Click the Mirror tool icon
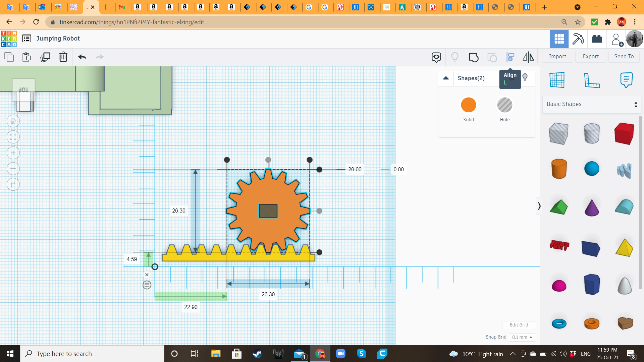 click(x=528, y=57)
